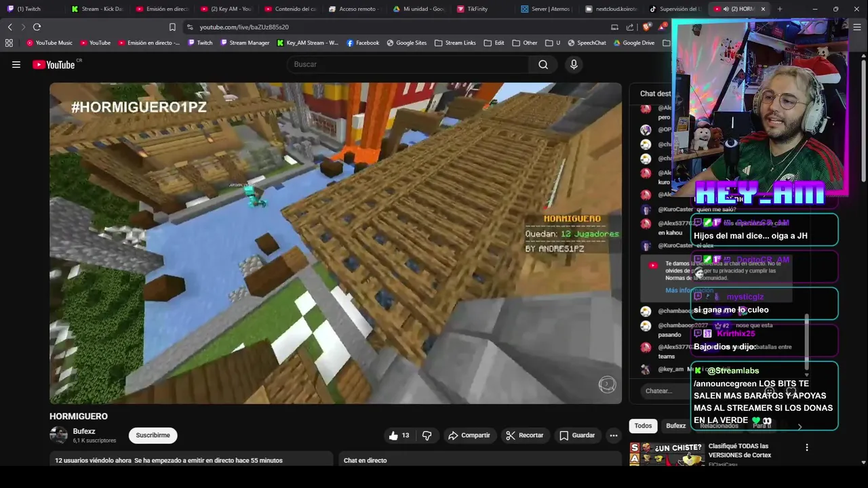Save the video with Guardar button
This screenshot has height=488, width=868.
coord(577,435)
